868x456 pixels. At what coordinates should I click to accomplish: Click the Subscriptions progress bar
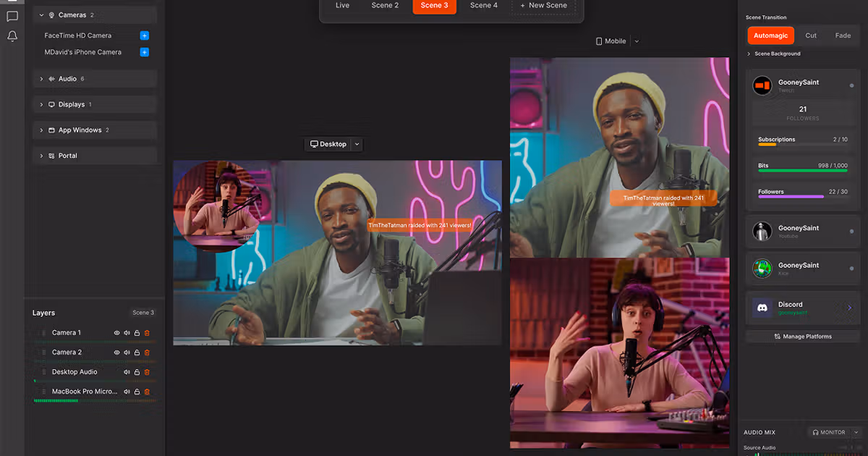tap(803, 145)
